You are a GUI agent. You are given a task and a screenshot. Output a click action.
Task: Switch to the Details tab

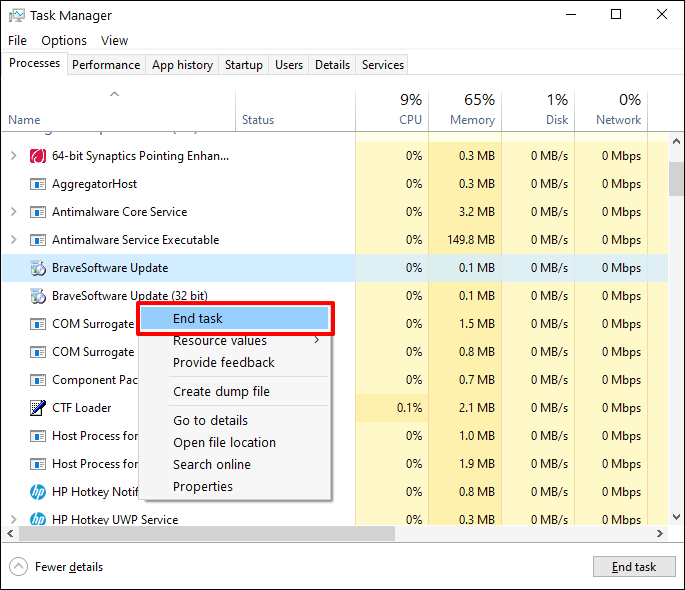[x=332, y=65]
